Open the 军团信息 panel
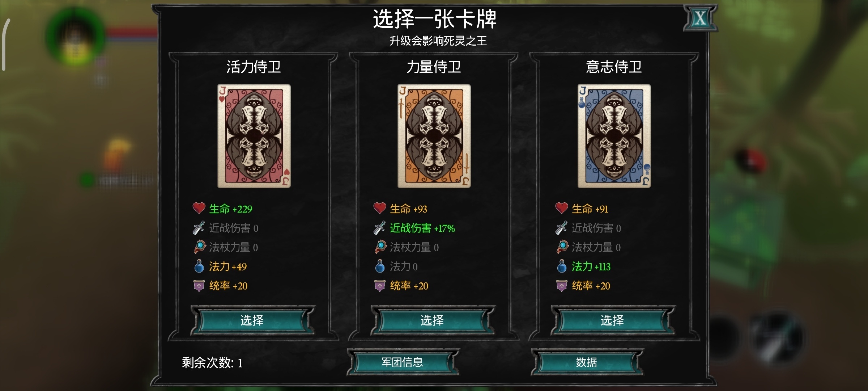This screenshot has width=868, height=391. point(403,362)
